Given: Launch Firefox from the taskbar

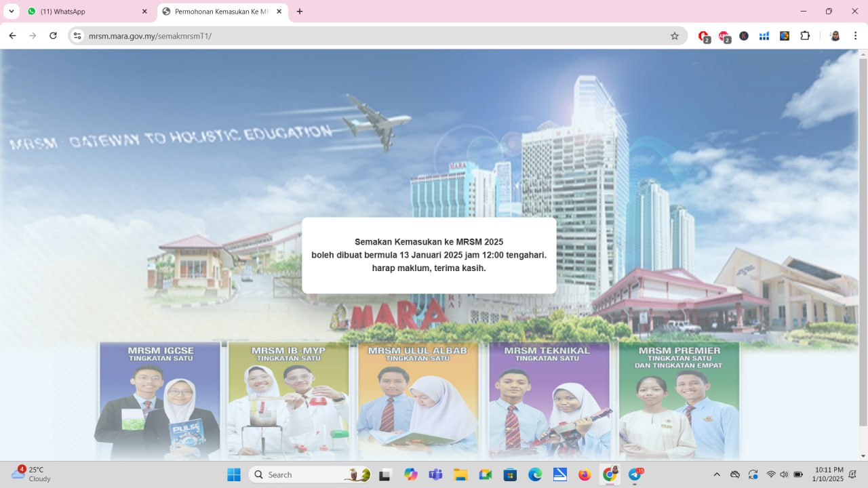Looking at the screenshot, I should [x=585, y=474].
